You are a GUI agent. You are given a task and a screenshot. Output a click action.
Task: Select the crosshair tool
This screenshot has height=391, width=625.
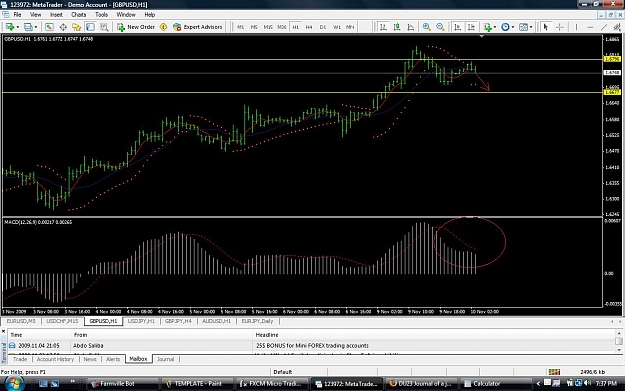(560, 27)
